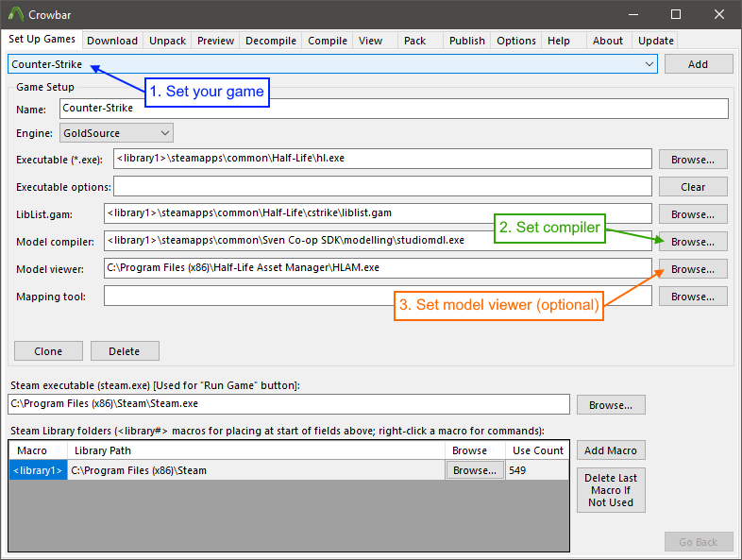Add a new library macro
Screen dimensions: 742x560
point(611,450)
